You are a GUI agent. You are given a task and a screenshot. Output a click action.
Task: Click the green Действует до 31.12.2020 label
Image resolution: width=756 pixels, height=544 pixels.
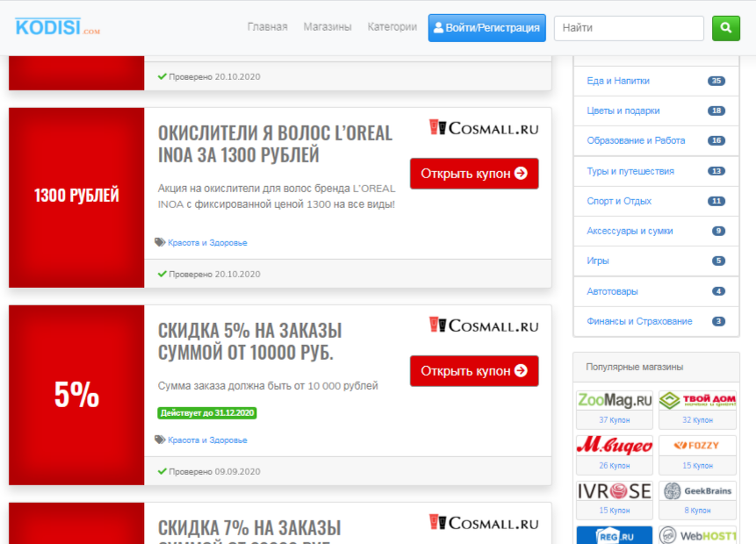pos(207,413)
